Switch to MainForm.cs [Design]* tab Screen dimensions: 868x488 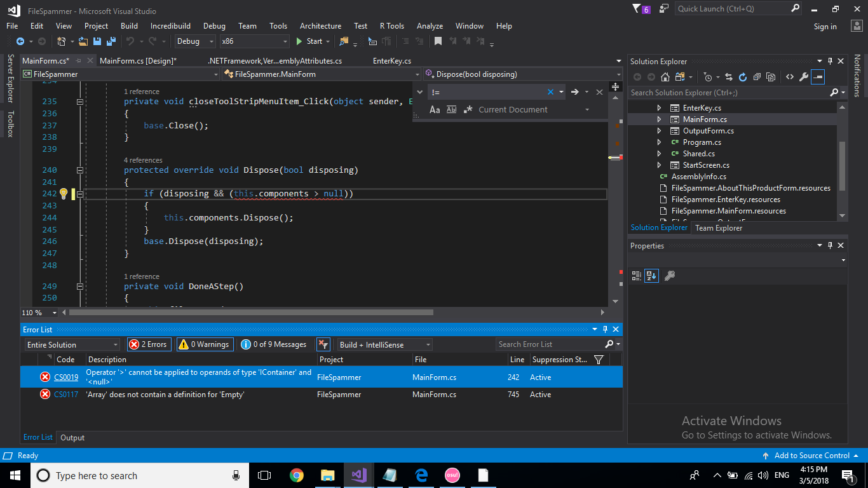tap(138, 61)
